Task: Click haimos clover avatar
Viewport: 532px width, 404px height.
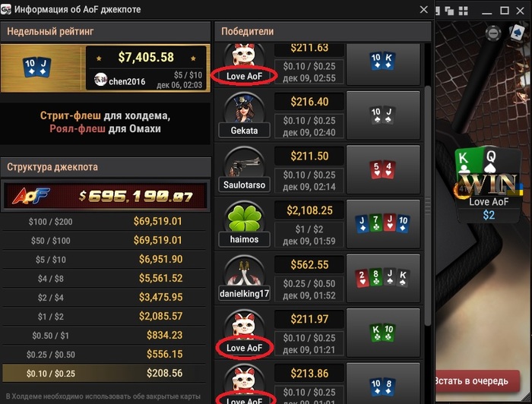Action: point(244,218)
